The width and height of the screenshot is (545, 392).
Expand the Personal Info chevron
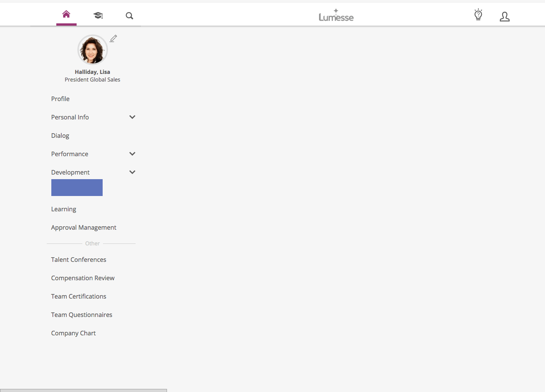[x=132, y=117]
